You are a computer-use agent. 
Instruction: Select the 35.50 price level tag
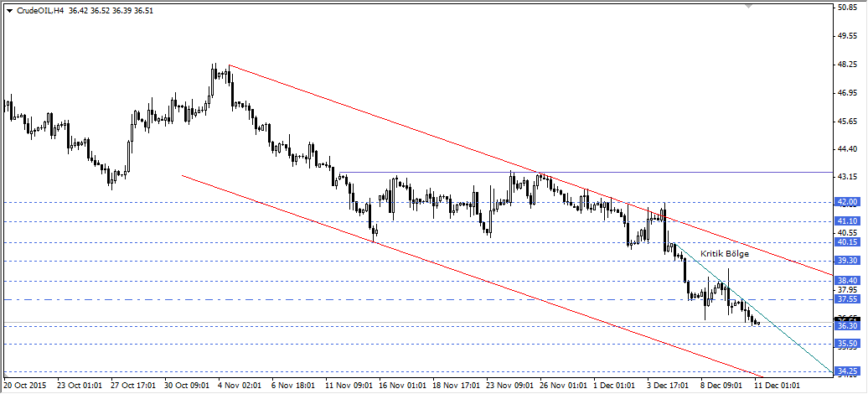coord(847,344)
